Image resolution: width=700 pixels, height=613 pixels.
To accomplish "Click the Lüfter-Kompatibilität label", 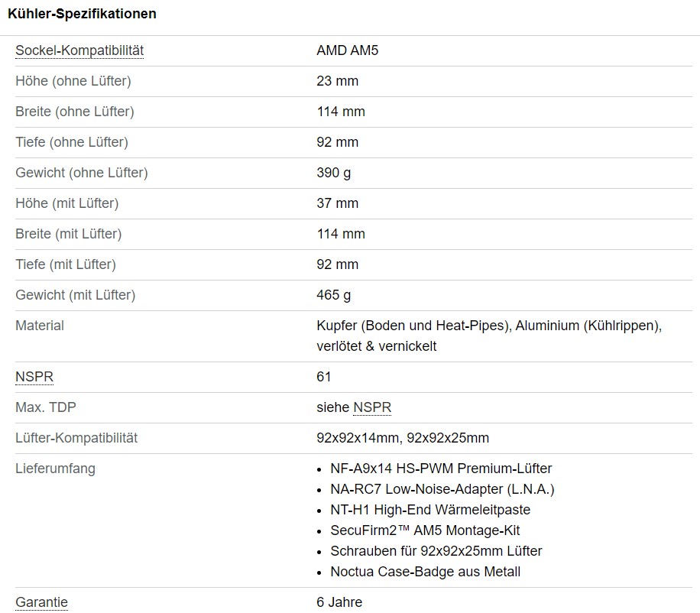I will 76,438.
